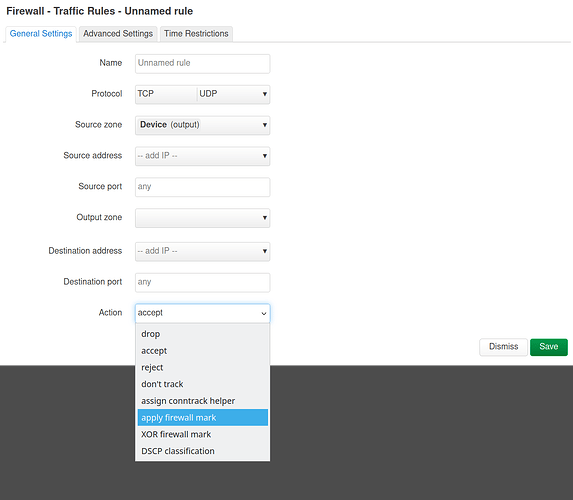Collapse the Action select box
Viewport: 573px width, 500px height.
(202, 313)
